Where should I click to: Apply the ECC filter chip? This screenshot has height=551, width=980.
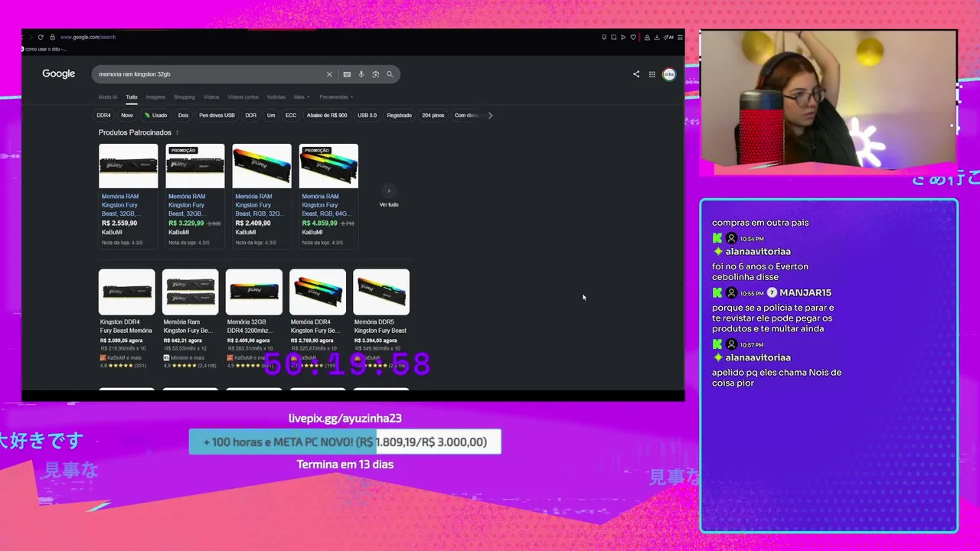[291, 116]
